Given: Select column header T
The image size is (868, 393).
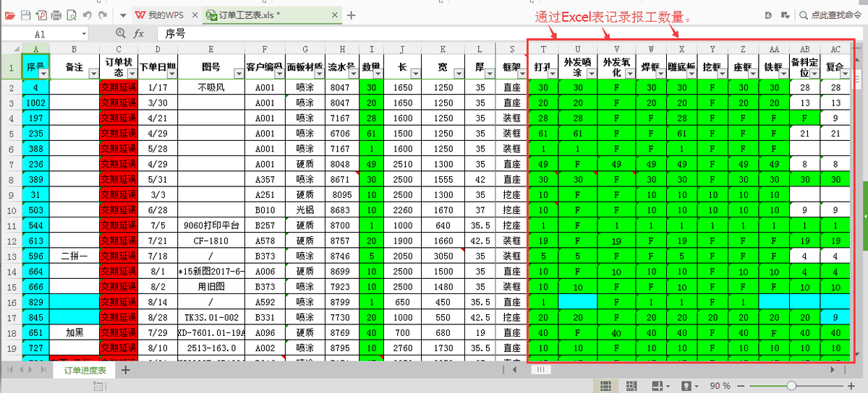Looking at the screenshot, I should [542, 48].
